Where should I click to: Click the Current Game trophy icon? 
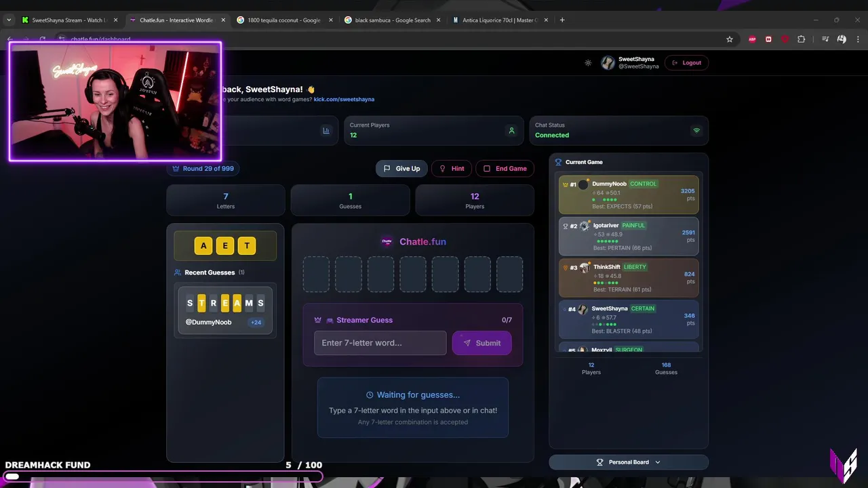tap(558, 163)
